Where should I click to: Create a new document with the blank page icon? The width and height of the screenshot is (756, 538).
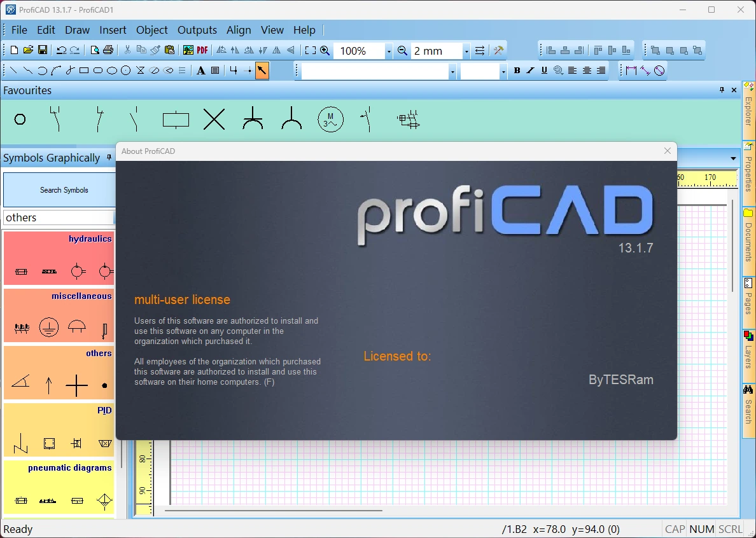click(x=15, y=50)
